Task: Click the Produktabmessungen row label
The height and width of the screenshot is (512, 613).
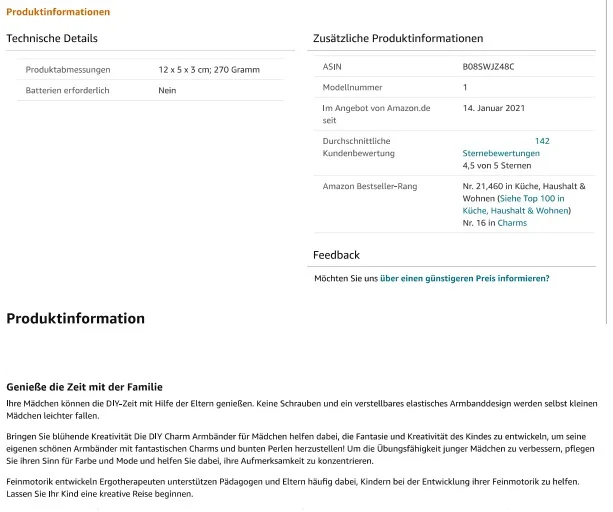Action: [x=68, y=70]
